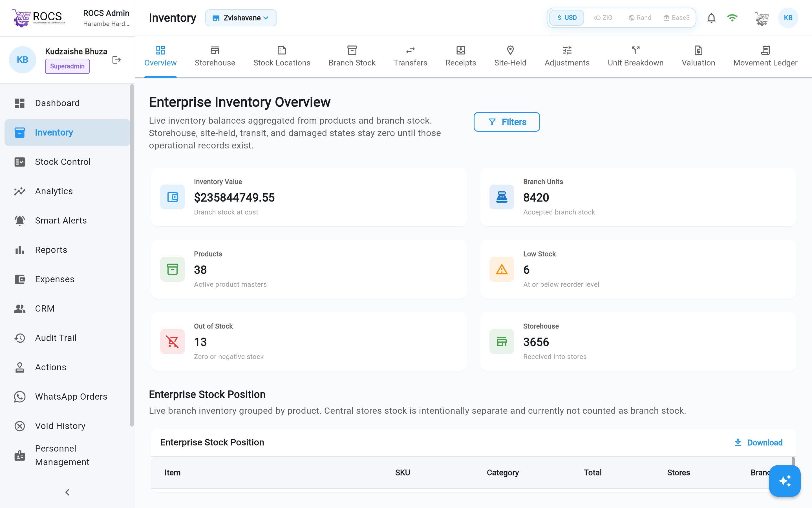Viewport: 812px width, 508px height.
Task: Click the Branch Units register icon
Action: tap(502, 197)
